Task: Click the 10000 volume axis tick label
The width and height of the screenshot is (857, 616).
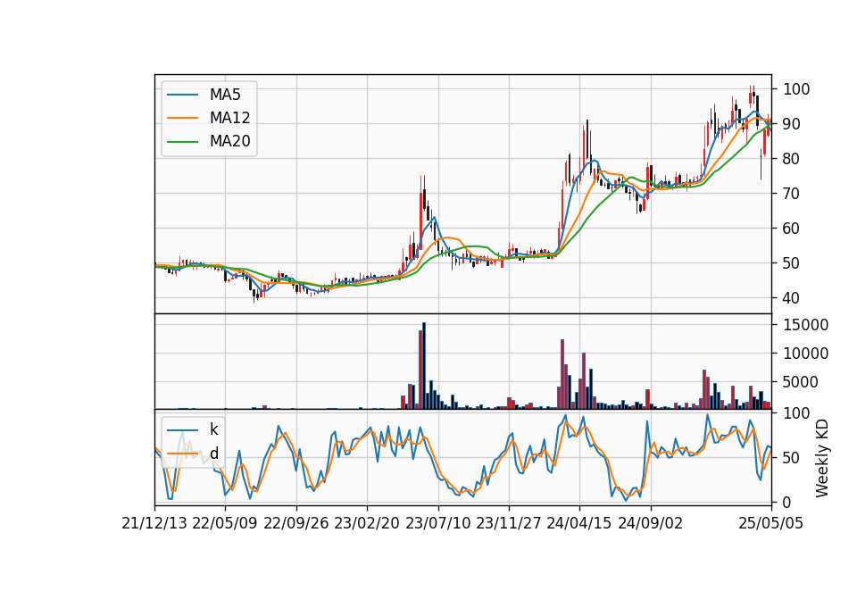Action: coord(805,354)
